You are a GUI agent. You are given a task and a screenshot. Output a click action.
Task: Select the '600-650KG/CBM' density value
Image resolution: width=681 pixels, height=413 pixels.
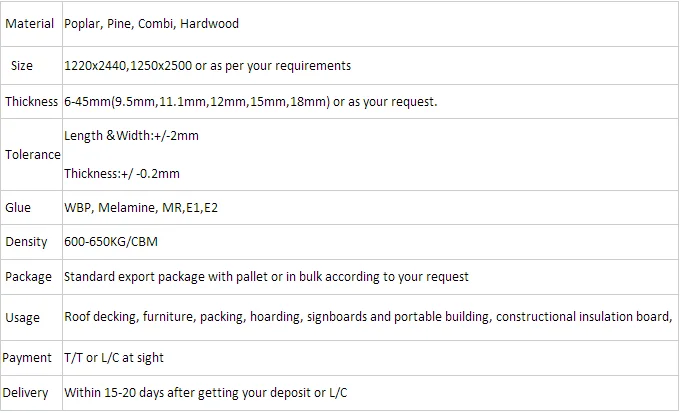[x=111, y=242]
